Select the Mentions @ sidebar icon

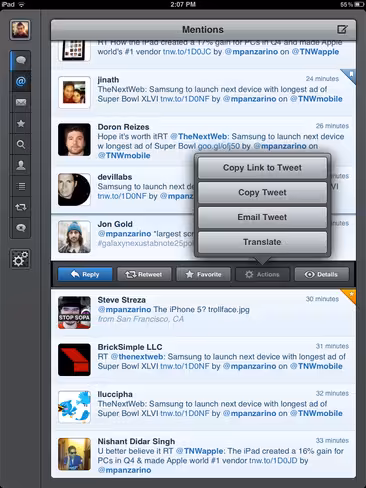tap(21, 81)
